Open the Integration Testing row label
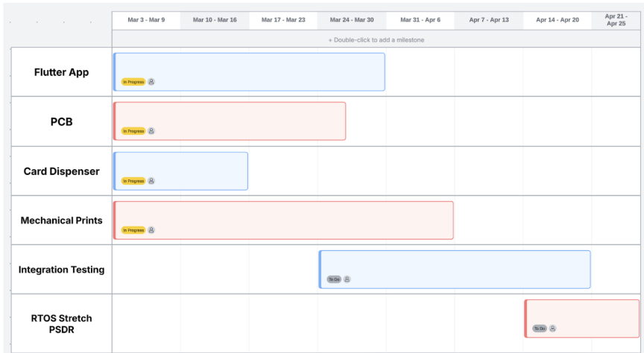This screenshot has height=353, width=644. pyautogui.click(x=61, y=270)
